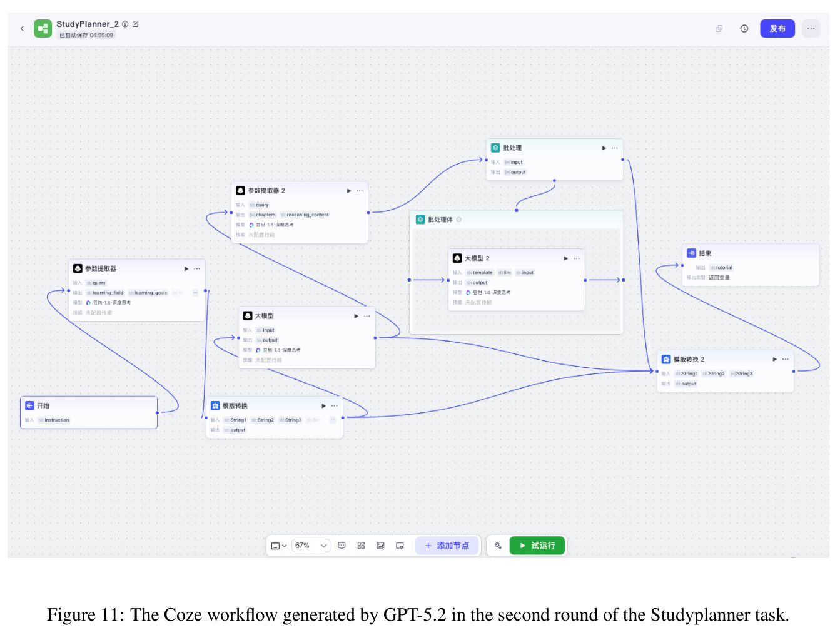Run the 参数提取器 node
This screenshot has height=635, width=840.
click(186, 268)
